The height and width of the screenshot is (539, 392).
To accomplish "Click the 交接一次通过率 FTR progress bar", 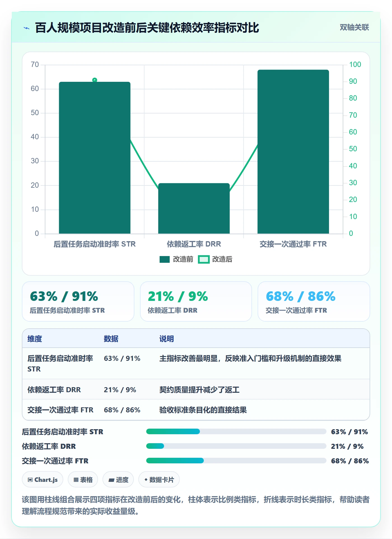I will click(236, 461).
